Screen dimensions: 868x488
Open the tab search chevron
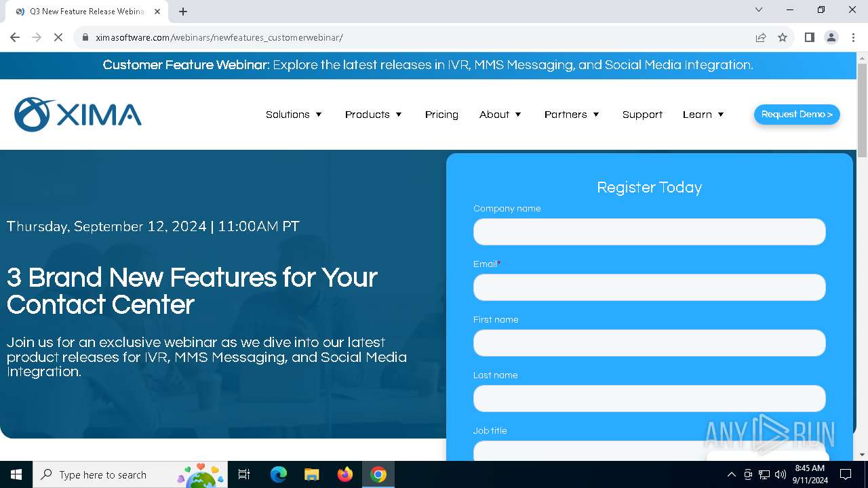click(x=759, y=9)
